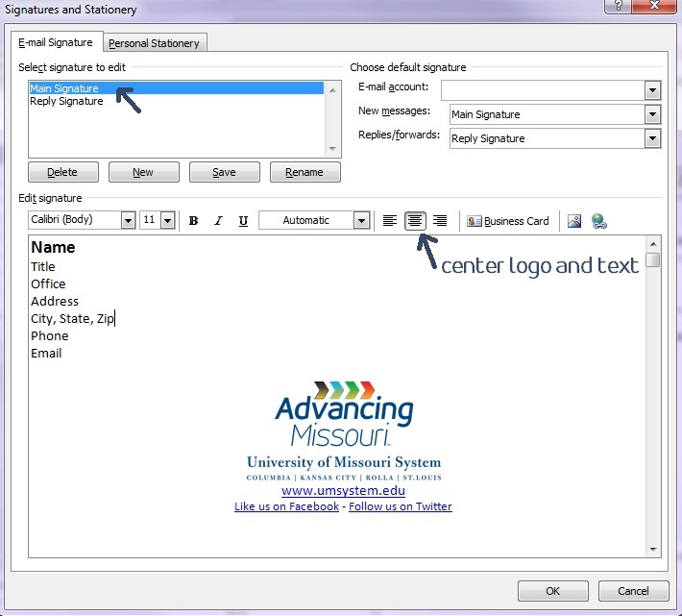This screenshot has height=616, width=682.
Task: Toggle Italic formatting button
Action: pos(218,221)
